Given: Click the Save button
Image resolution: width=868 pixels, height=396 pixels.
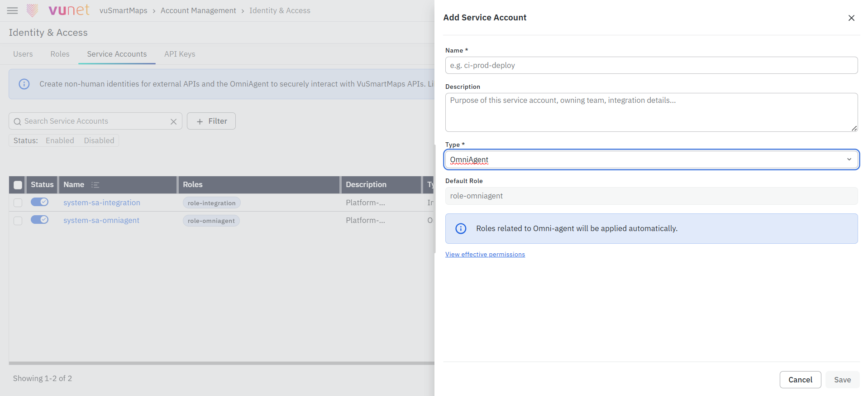Looking at the screenshot, I should (842, 380).
